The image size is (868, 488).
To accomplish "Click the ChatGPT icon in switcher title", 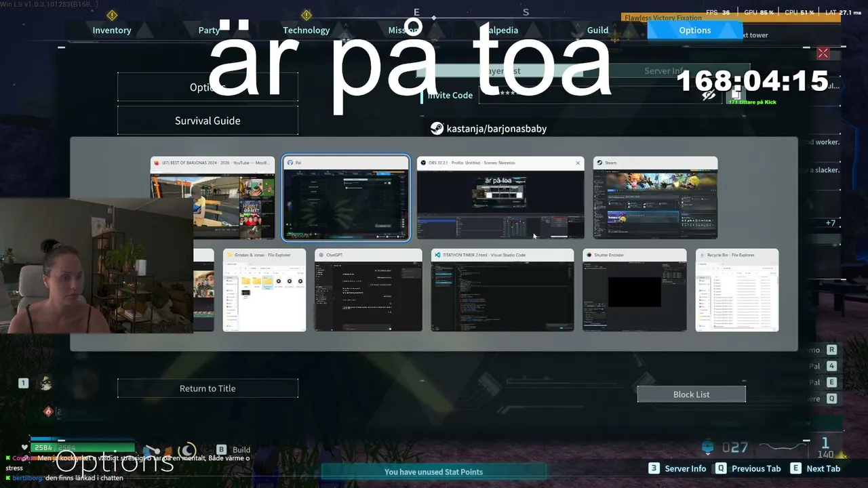I will (x=321, y=255).
